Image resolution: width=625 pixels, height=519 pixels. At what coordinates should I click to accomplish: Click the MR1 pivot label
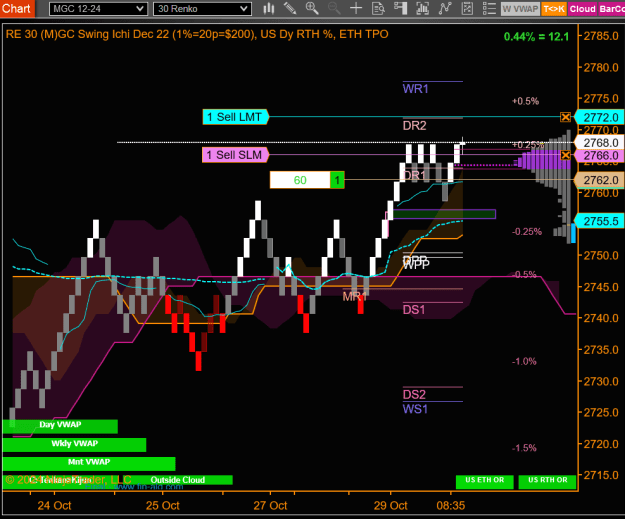[x=355, y=296]
